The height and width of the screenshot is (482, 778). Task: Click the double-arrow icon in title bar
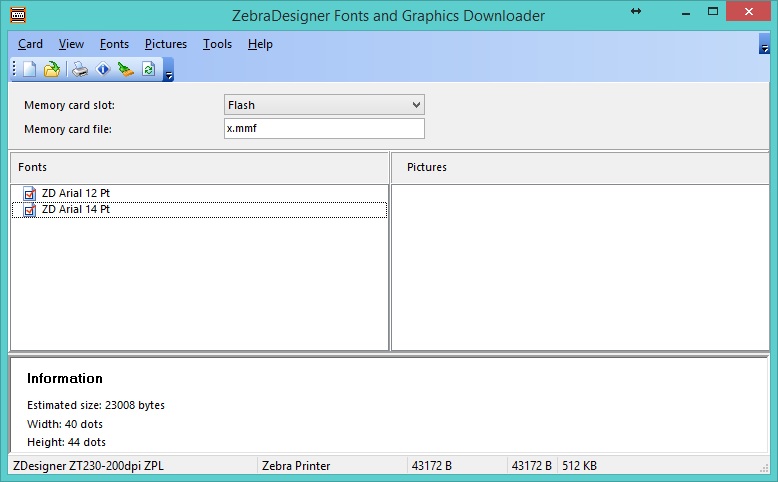636,11
